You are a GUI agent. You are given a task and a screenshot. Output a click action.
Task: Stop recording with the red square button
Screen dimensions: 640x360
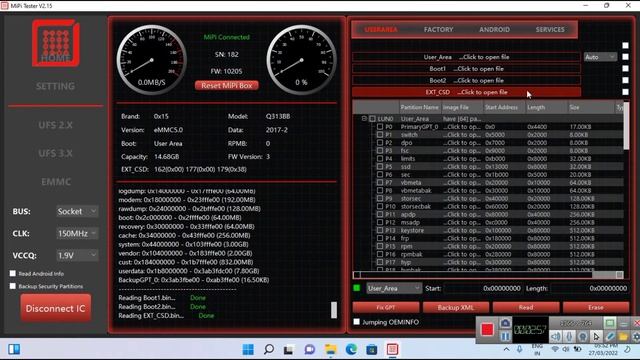pyautogui.click(x=487, y=329)
